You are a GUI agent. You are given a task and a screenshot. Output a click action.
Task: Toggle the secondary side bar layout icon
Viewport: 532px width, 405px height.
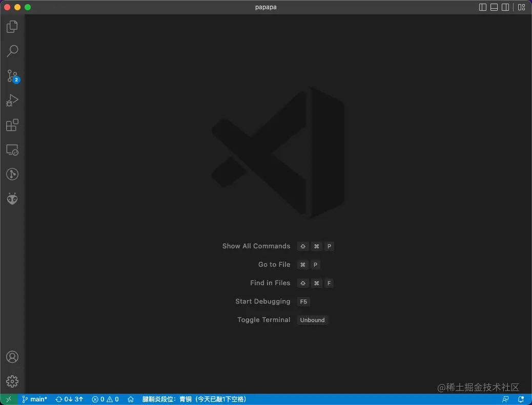(x=505, y=7)
